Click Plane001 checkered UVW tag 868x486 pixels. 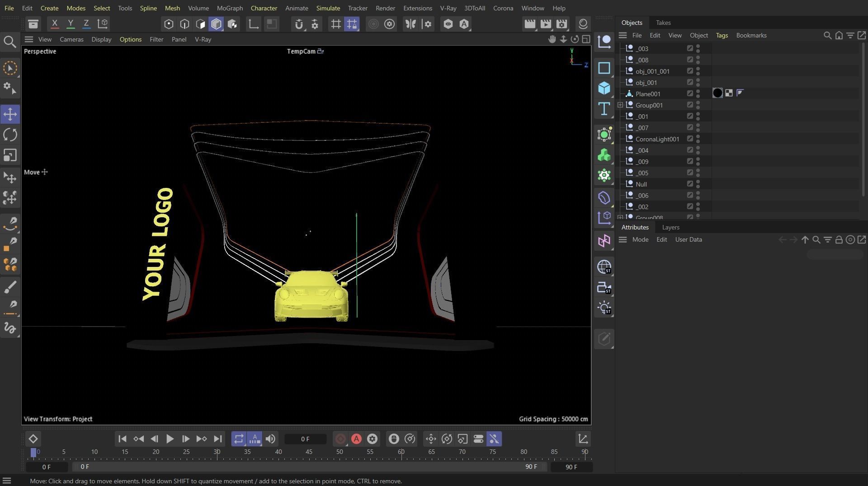coord(729,93)
